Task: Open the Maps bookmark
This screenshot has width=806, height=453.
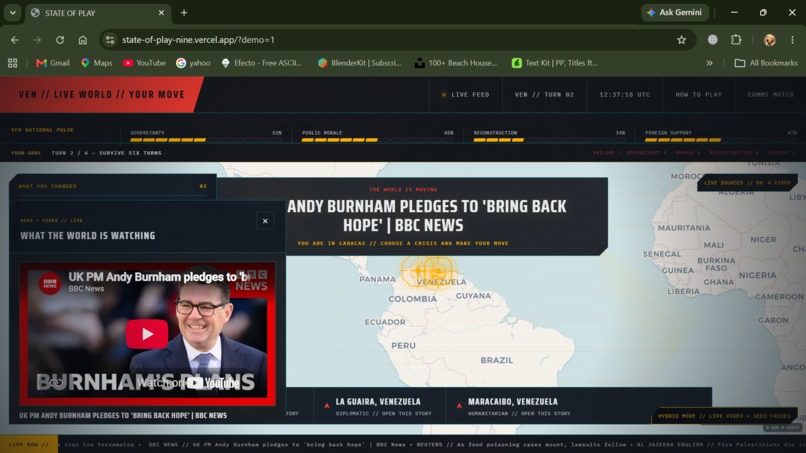Action: 97,63
